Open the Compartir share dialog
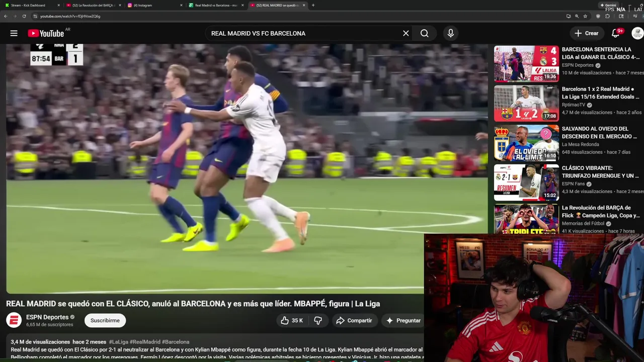 [x=354, y=320]
